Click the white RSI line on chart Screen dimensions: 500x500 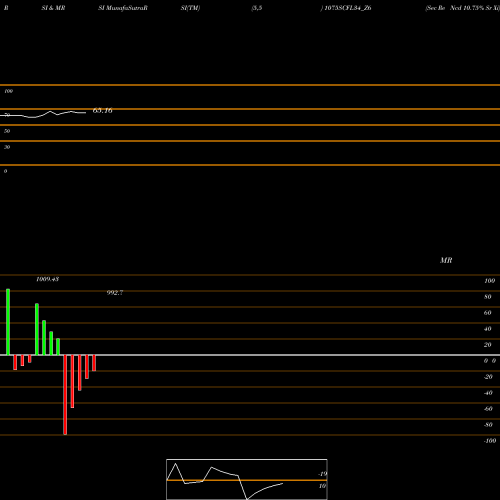43,114
